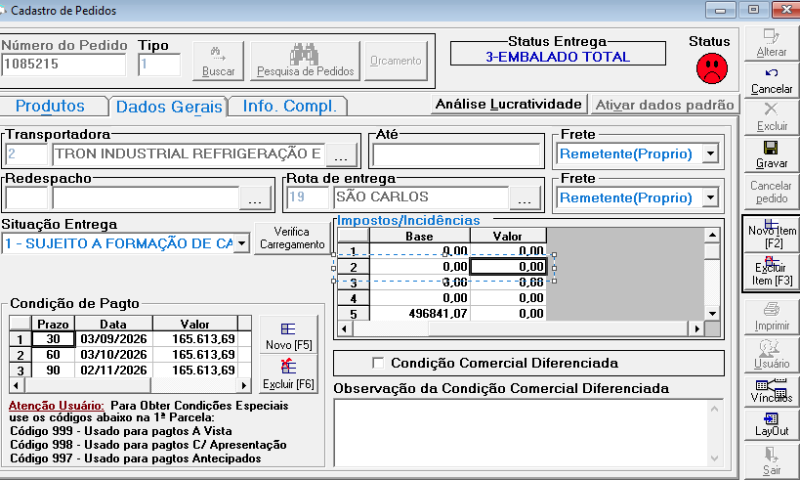Screen dimensions: 800x480
Task: Click Ativar dados padrão button
Action: click(665, 105)
